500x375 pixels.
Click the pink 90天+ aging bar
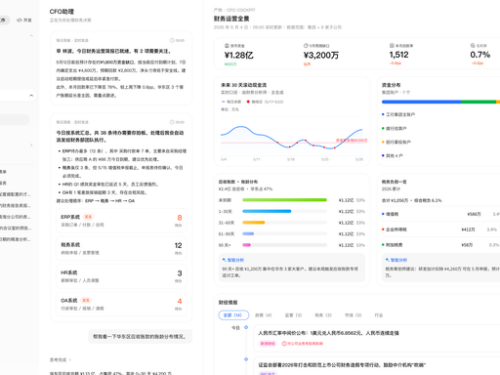(x=247, y=245)
